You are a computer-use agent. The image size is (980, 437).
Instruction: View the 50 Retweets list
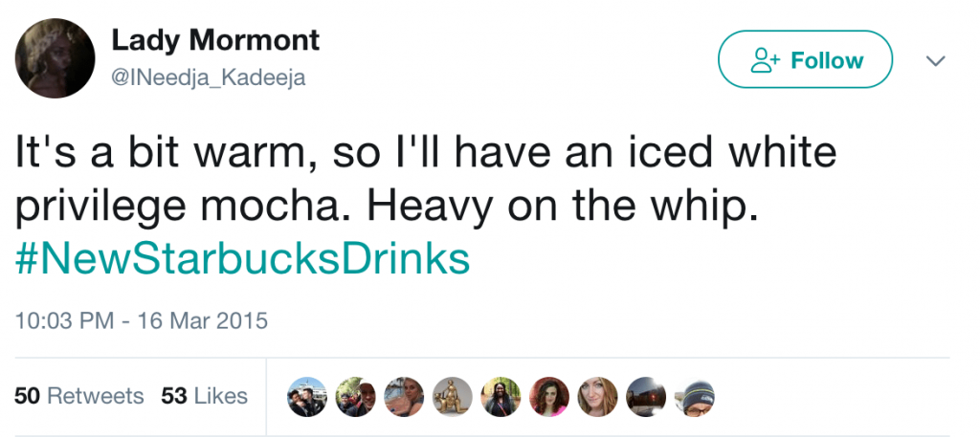click(79, 396)
